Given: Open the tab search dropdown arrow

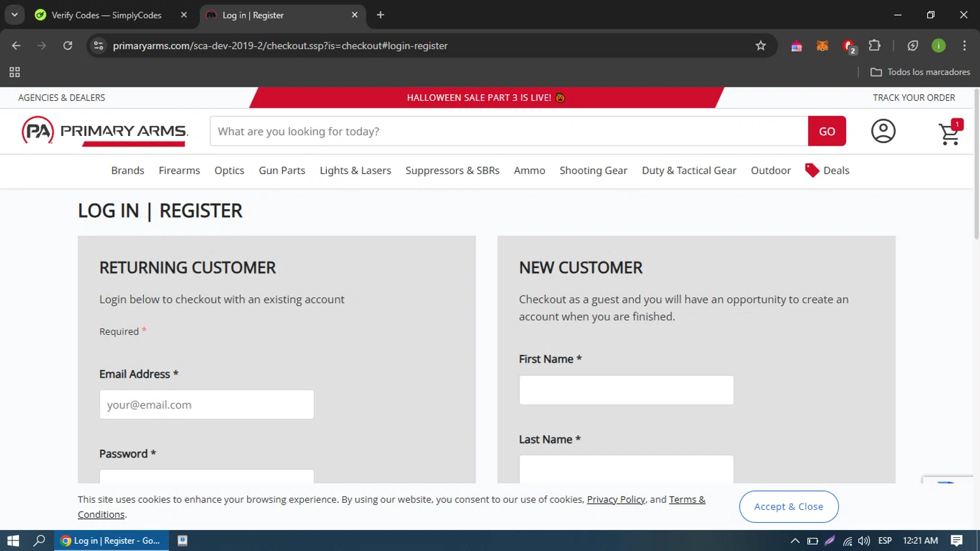Looking at the screenshot, I should pos(14,14).
